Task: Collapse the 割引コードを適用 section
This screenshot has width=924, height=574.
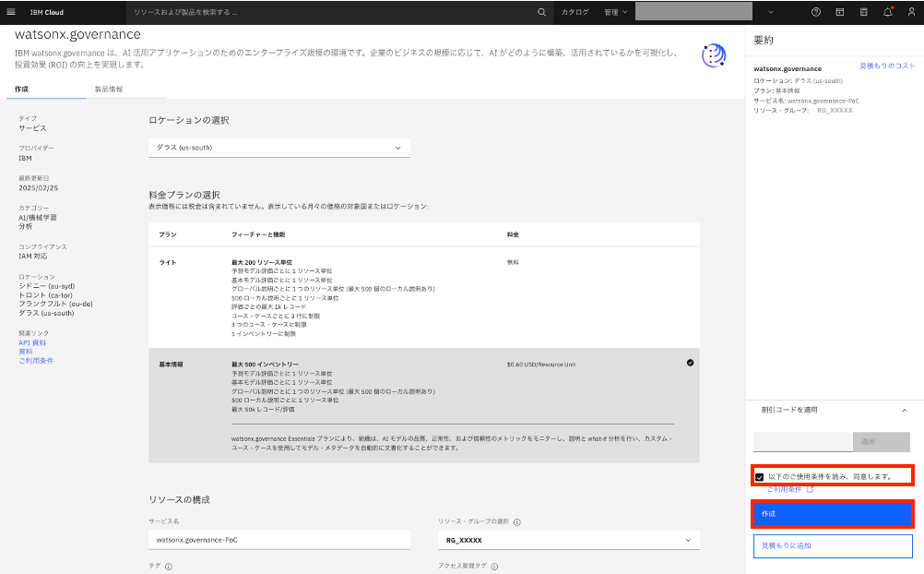Action: 904,410
